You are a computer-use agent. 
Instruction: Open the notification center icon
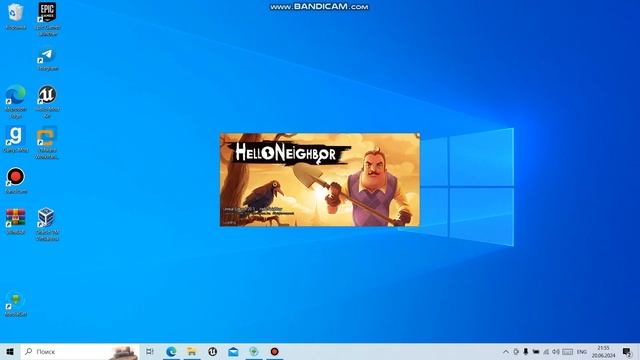click(x=627, y=351)
